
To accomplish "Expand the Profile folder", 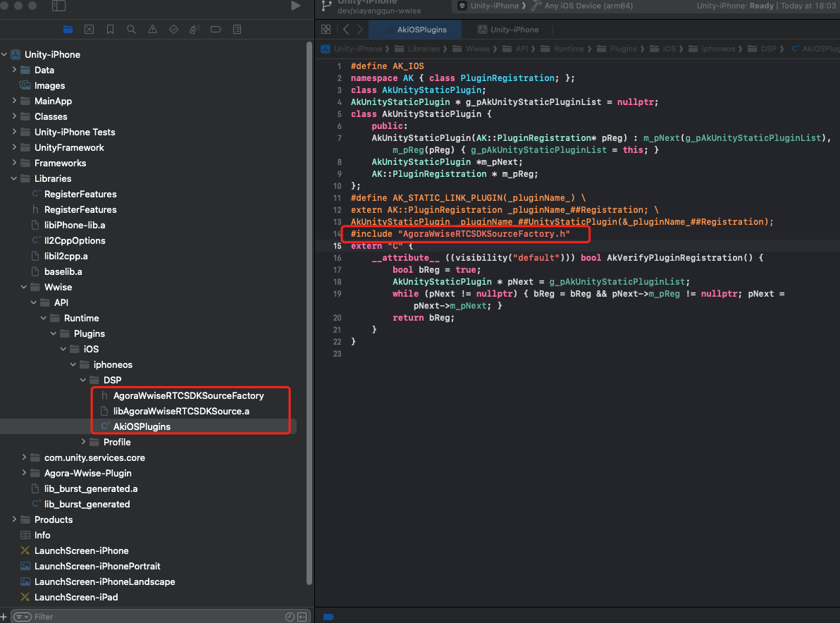I will click(x=83, y=442).
